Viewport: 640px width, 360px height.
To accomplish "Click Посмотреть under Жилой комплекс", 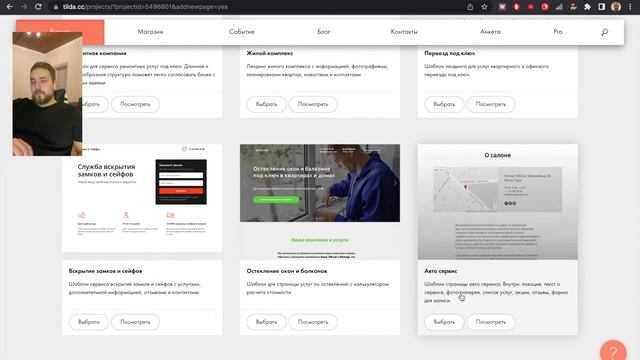I will click(x=313, y=104).
